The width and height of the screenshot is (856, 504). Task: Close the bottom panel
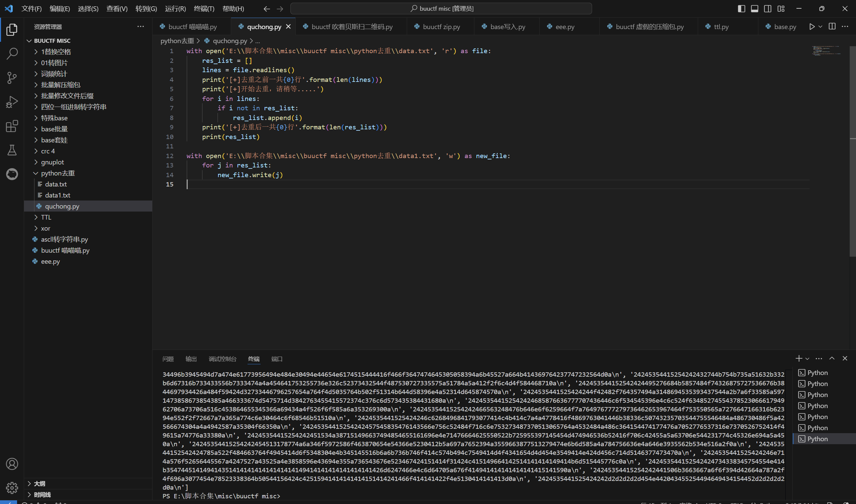coord(845,359)
